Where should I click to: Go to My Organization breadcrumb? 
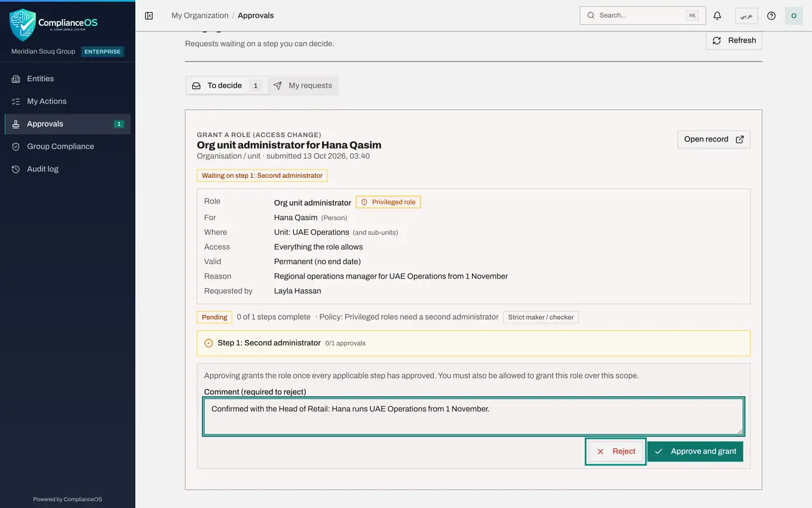tap(200, 15)
